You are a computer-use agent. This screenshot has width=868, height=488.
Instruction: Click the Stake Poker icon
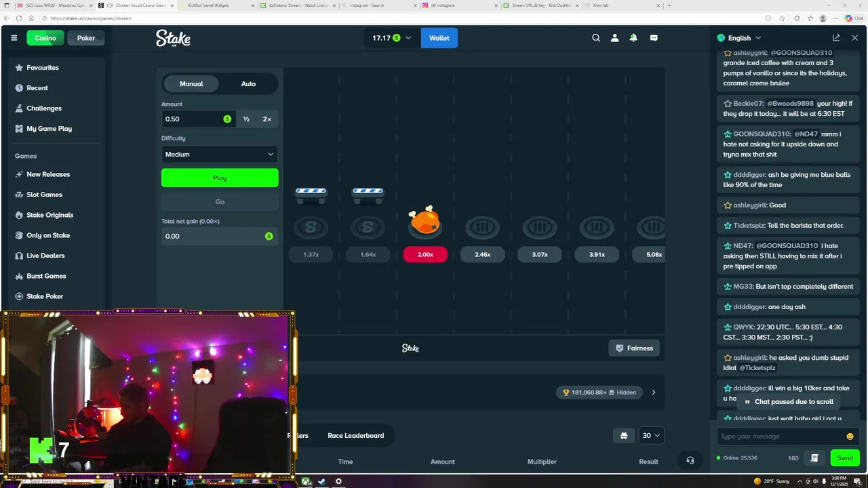pyautogui.click(x=19, y=296)
